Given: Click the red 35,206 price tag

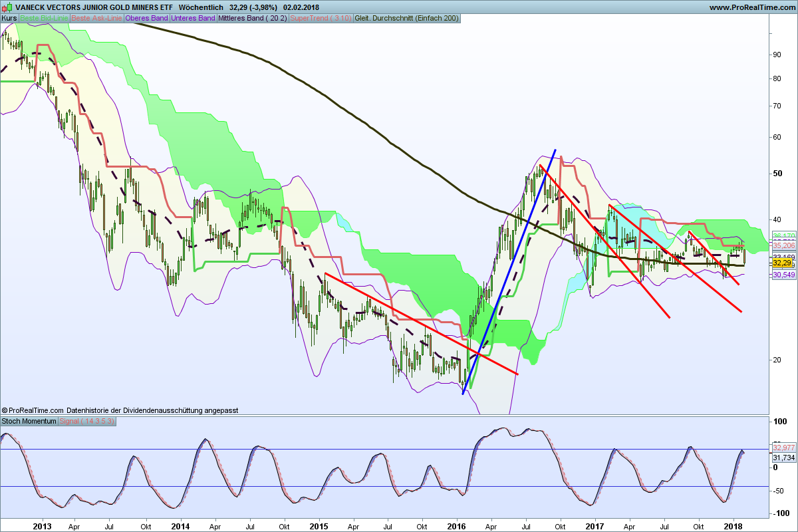Looking at the screenshot, I should [784, 245].
